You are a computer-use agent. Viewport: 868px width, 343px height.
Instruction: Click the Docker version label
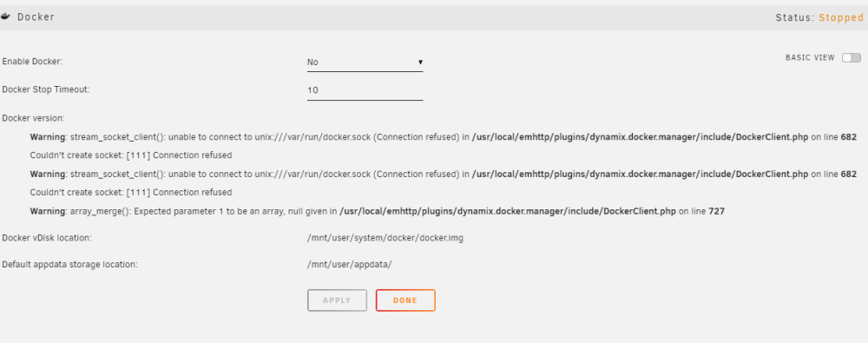point(33,118)
